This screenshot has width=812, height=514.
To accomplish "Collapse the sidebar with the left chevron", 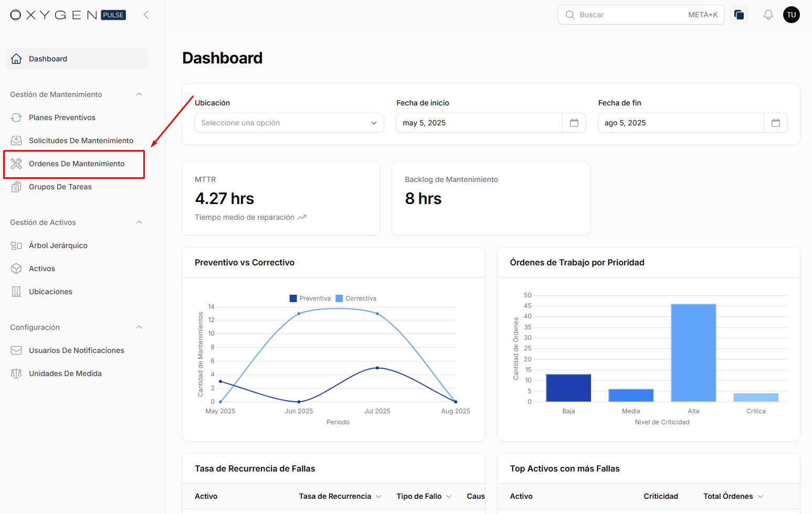I will (x=146, y=15).
